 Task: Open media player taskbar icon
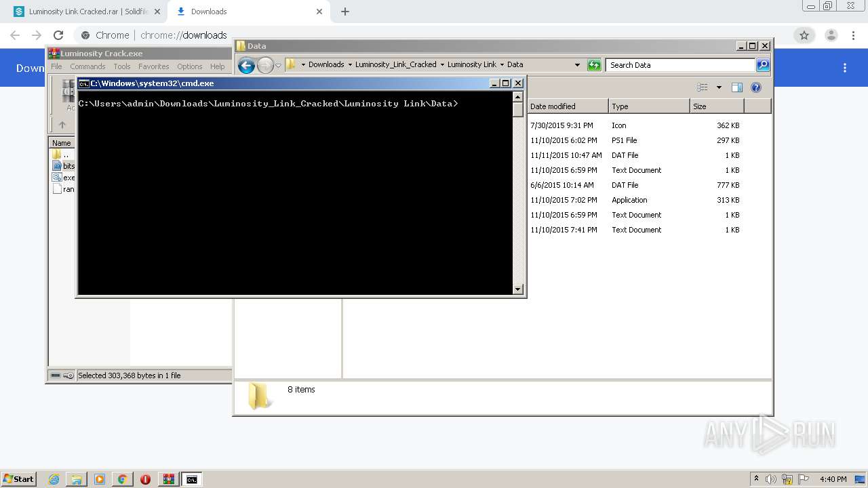click(x=100, y=479)
